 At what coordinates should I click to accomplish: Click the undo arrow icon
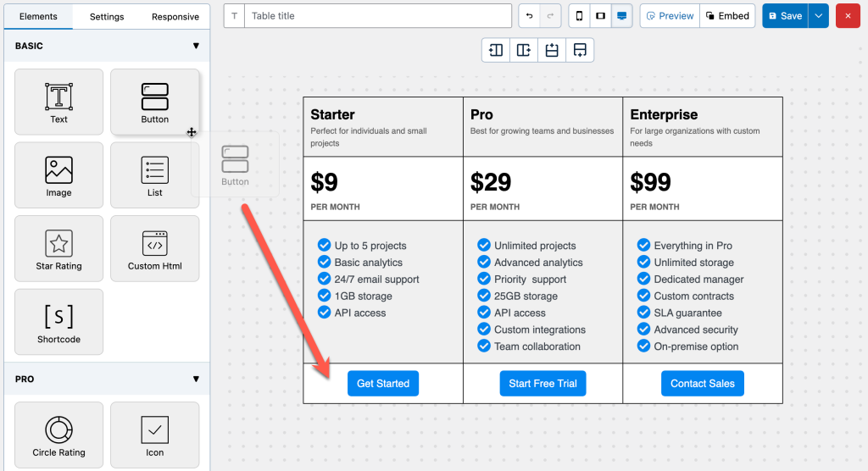(x=530, y=16)
